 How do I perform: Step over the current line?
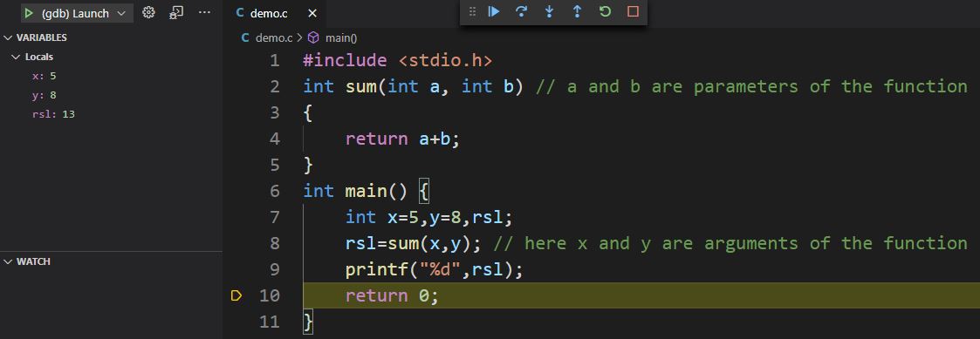click(x=521, y=11)
